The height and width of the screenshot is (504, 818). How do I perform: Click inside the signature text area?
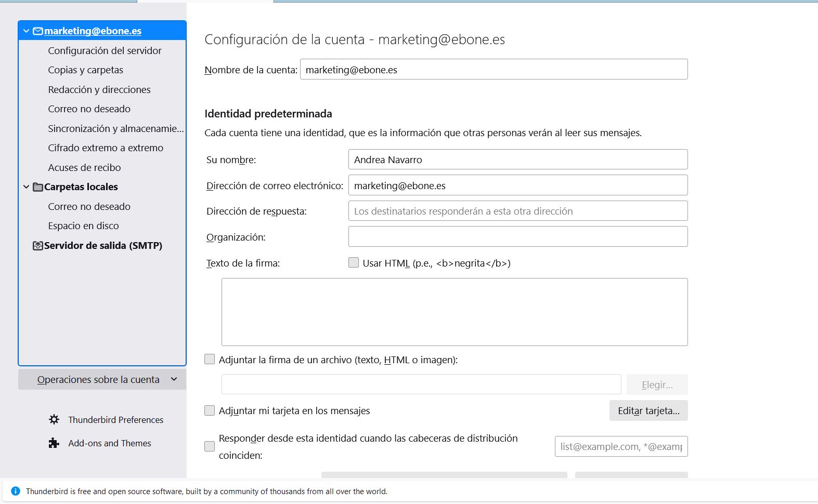click(x=454, y=312)
